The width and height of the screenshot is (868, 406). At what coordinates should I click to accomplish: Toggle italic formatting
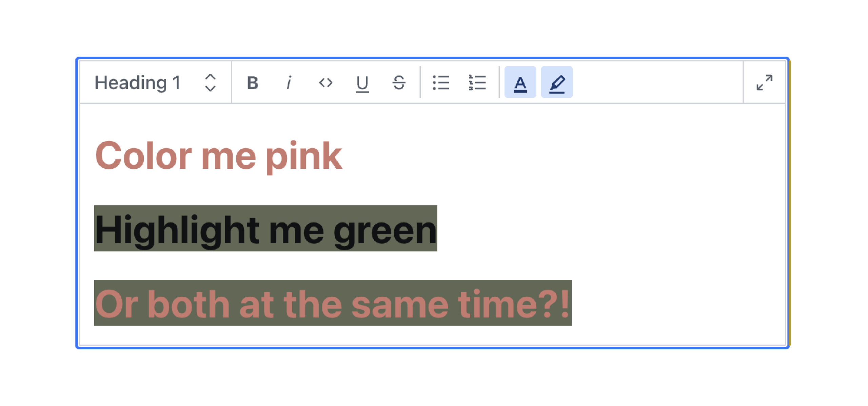[x=289, y=82]
